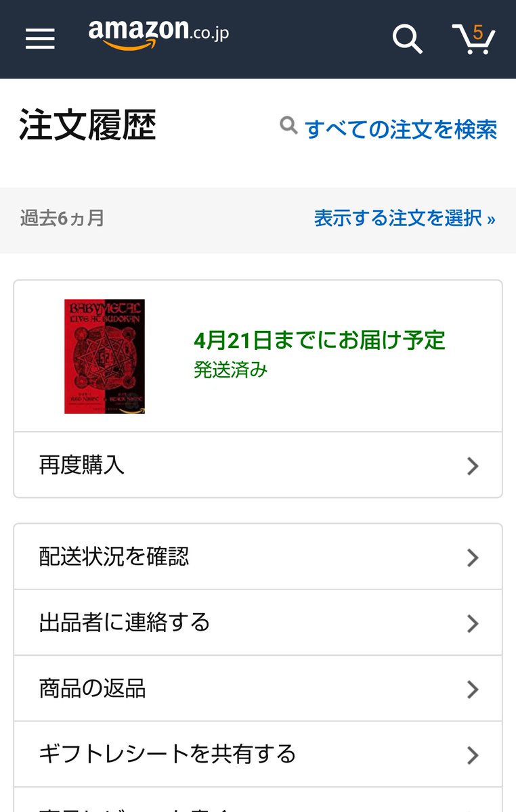This screenshot has height=812, width=516.
Task: Click the 過去6ヵ月 period label
Action: [x=62, y=218]
